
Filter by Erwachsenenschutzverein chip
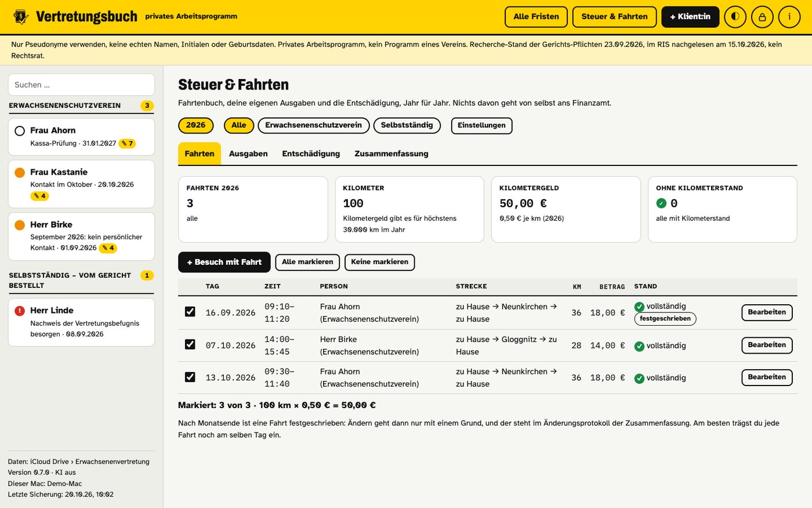pyautogui.click(x=314, y=125)
